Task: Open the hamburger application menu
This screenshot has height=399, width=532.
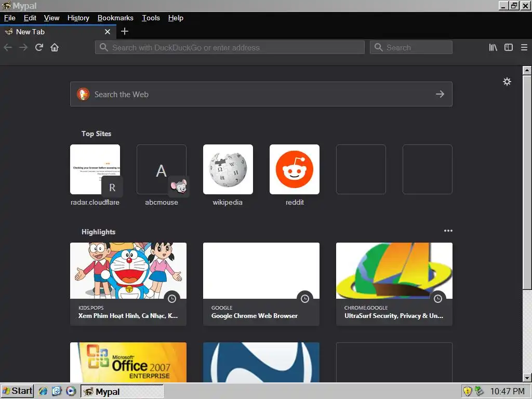Action: tap(524, 47)
